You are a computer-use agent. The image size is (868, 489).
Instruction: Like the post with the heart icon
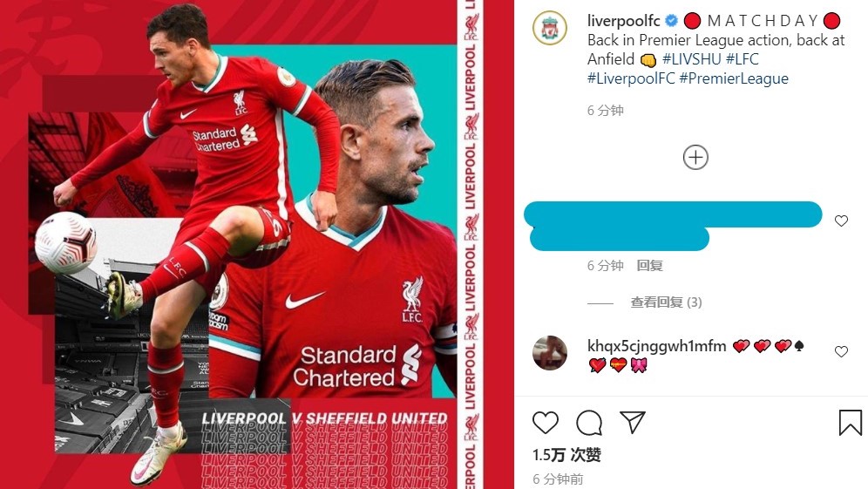click(546, 423)
